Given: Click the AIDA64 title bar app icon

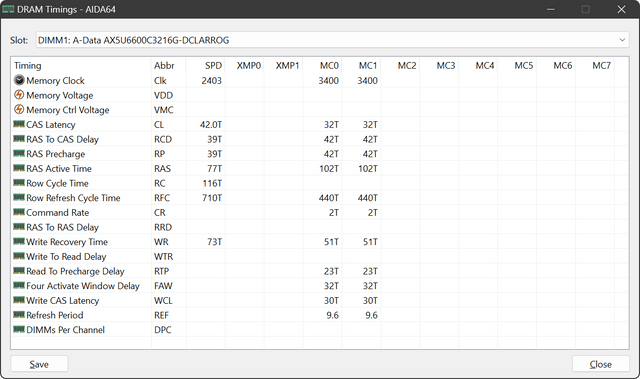Looking at the screenshot, I should (x=8, y=9).
